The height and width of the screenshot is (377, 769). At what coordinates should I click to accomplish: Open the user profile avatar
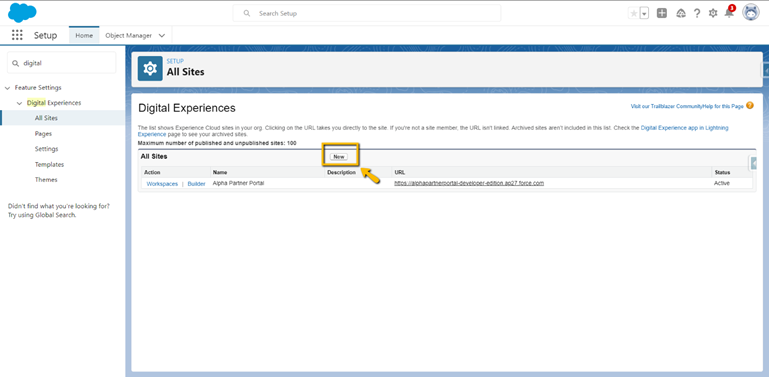point(751,13)
